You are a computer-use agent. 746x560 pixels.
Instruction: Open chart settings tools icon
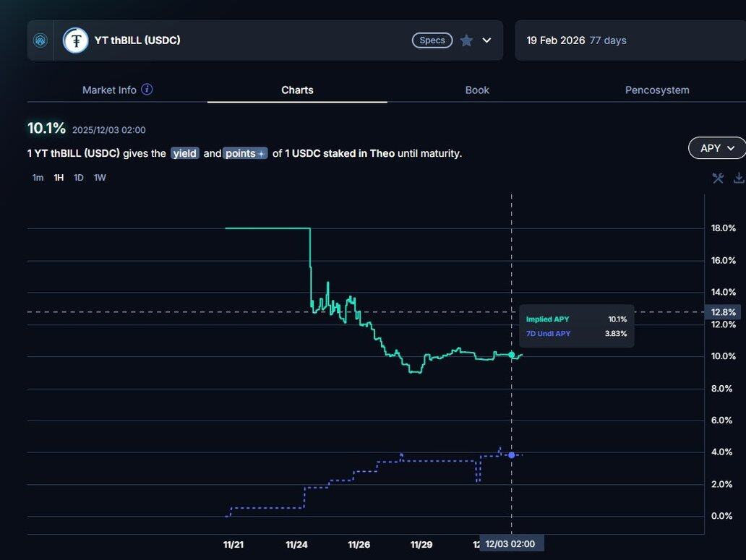pos(718,178)
